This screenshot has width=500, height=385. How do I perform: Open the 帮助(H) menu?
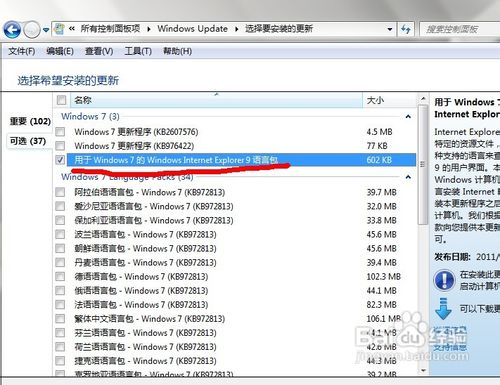pyautogui.click(x=177, y=51)
